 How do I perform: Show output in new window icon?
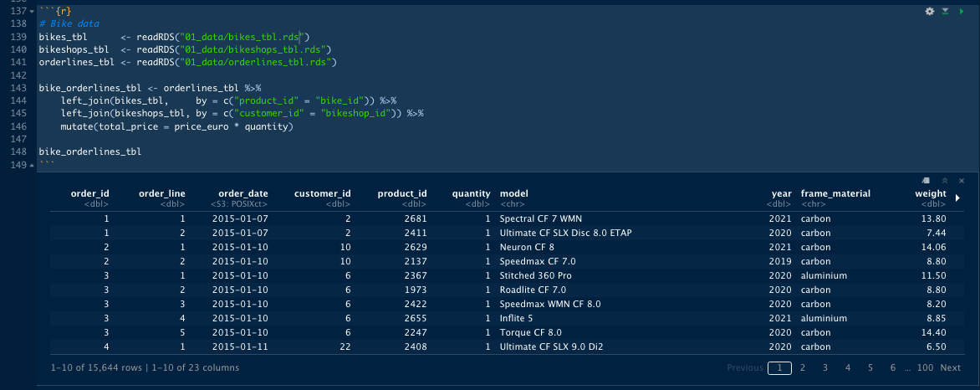tap(926, 180)
